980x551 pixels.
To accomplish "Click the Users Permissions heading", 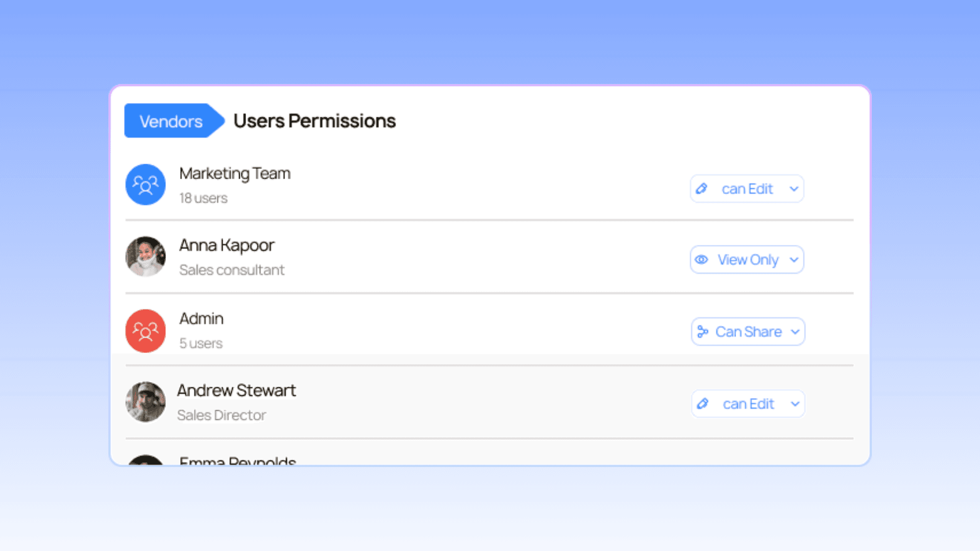I will (314, 121).
